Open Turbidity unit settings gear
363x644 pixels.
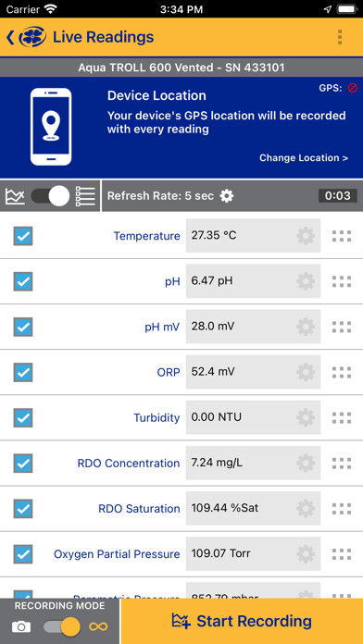306,417
